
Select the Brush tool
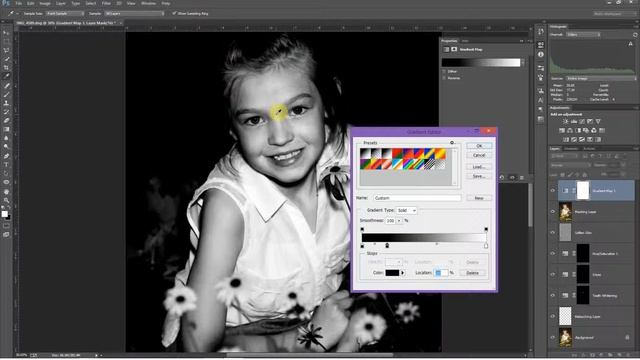click(x=6, y=94)
